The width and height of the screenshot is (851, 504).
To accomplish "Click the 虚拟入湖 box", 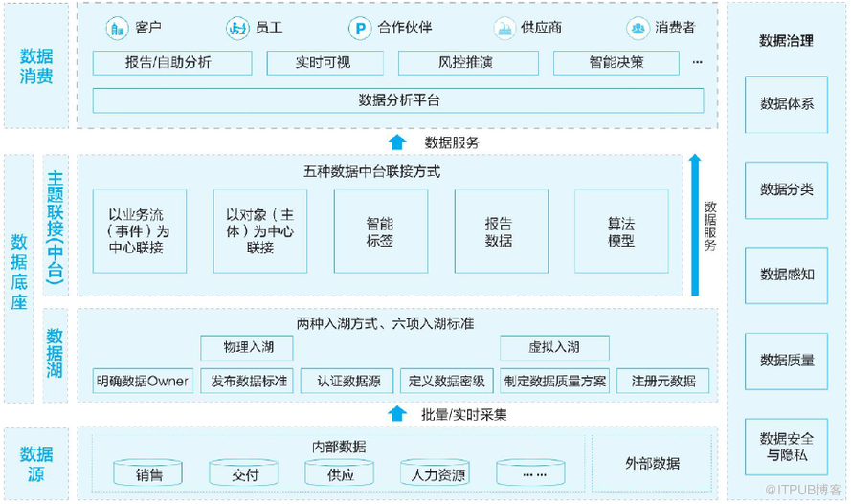I will (x=554, y=348).
